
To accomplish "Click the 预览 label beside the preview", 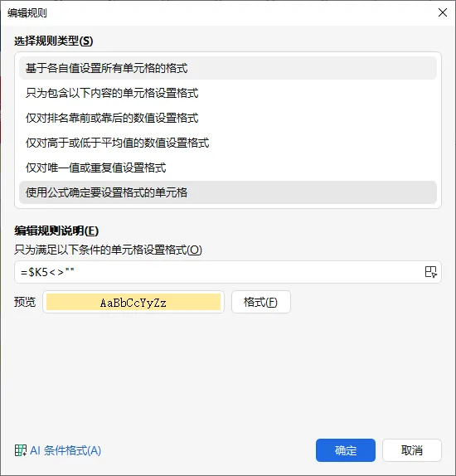I will click(x=25, y=302).
